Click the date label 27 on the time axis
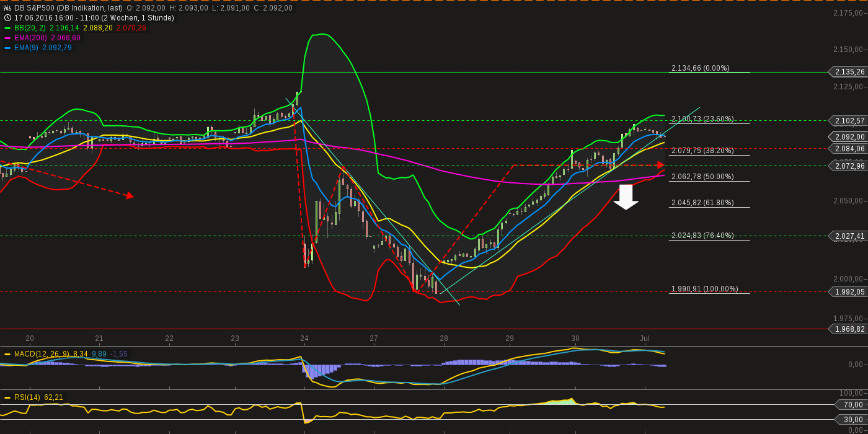The height and width of the screenshot is (434, 868). coord(374,339)
